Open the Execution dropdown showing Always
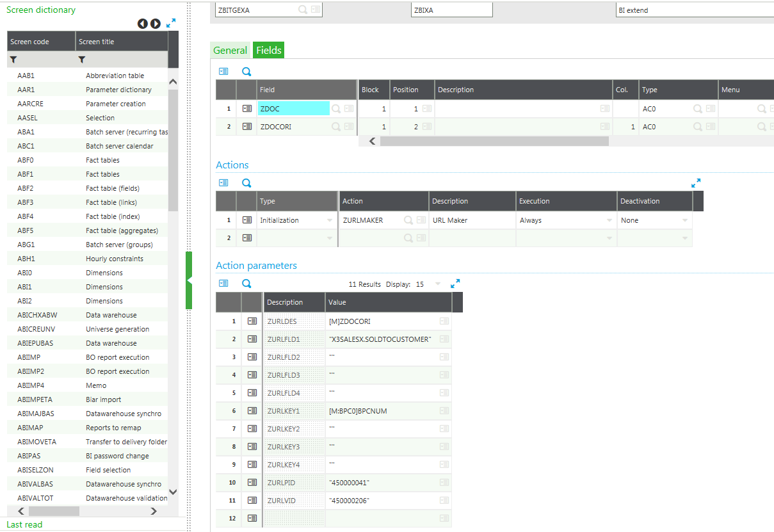Screen dimensions: 774x532 click(x=610, y=220)
